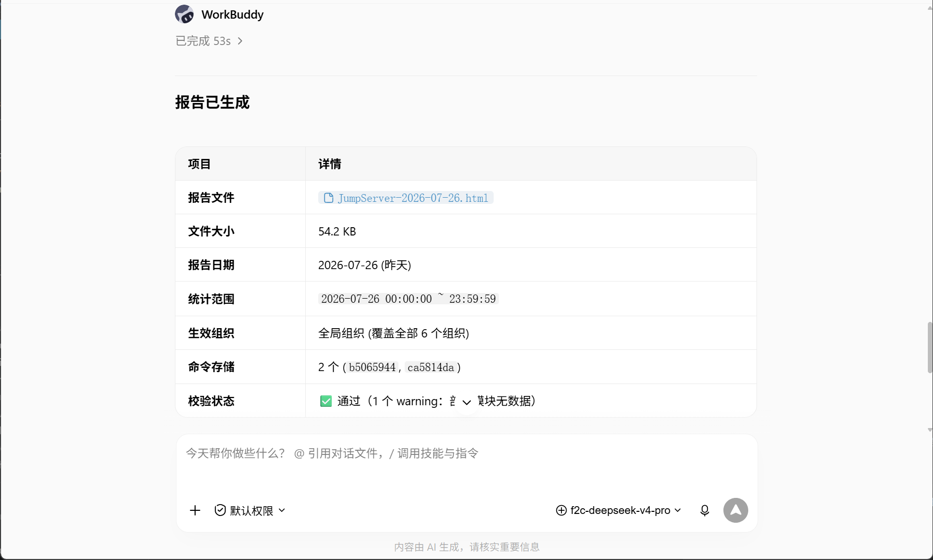
Task: Click the plus icon to add attachment
Action: [195, 510]
